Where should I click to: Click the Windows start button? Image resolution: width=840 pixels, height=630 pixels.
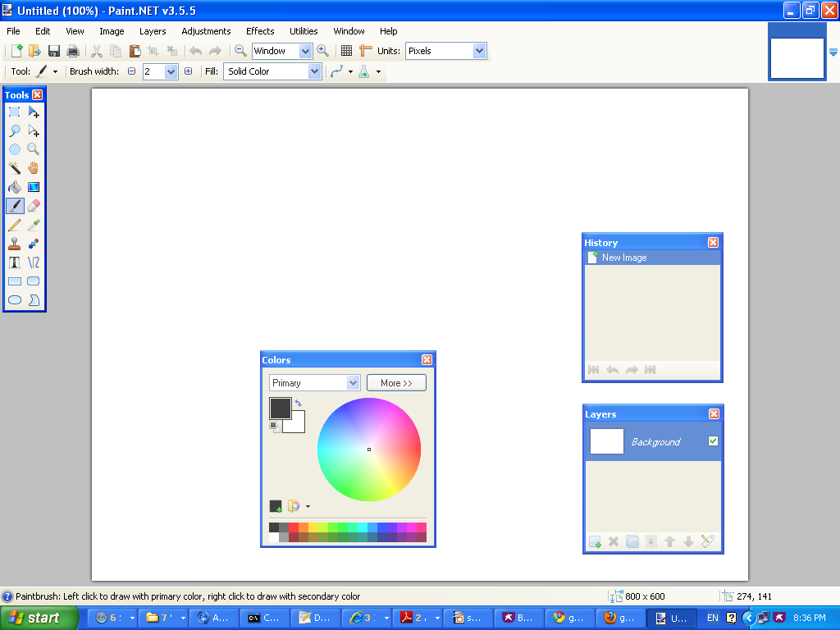click(x=39, y=618)
